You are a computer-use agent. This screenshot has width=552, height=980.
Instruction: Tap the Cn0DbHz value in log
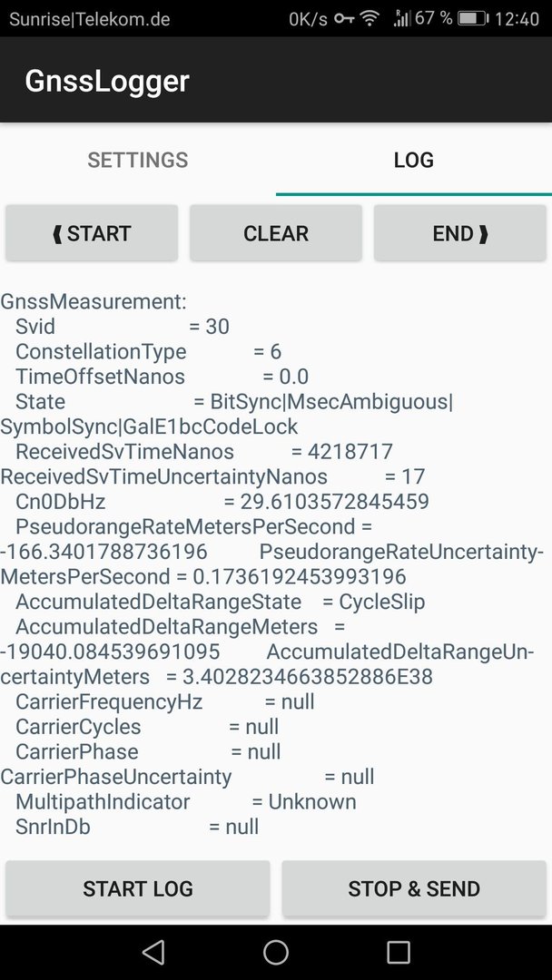(x=326, y=502)
